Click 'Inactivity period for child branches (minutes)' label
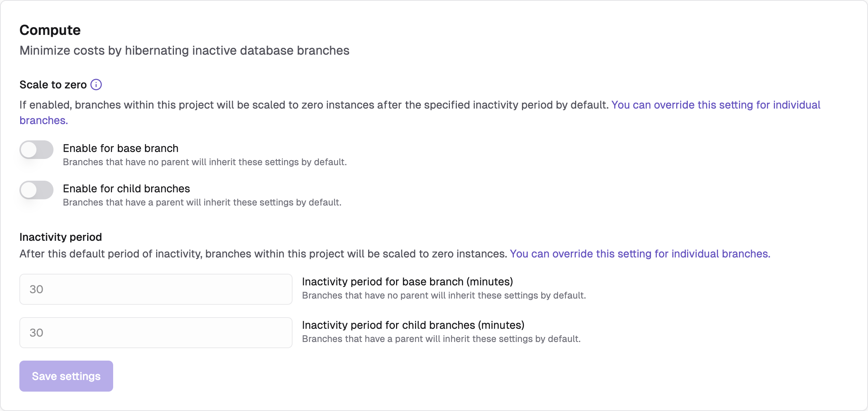This screenshot has height=411, width=868. click(x=413, y=325)
